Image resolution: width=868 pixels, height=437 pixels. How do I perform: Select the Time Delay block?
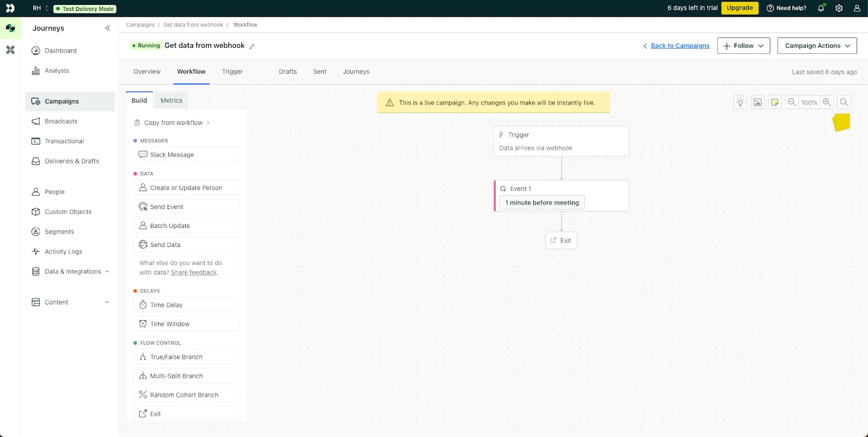[187, 305]
